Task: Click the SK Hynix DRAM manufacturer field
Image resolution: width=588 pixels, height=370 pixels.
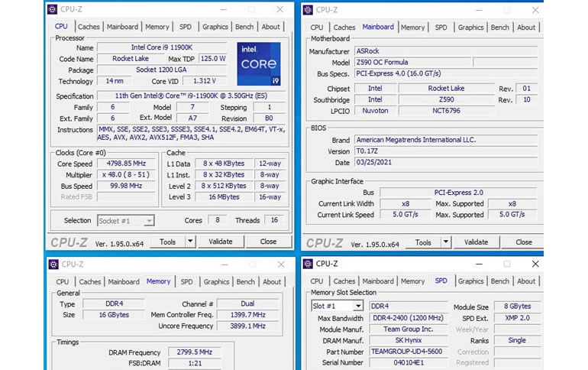Action: coord(409,340)
